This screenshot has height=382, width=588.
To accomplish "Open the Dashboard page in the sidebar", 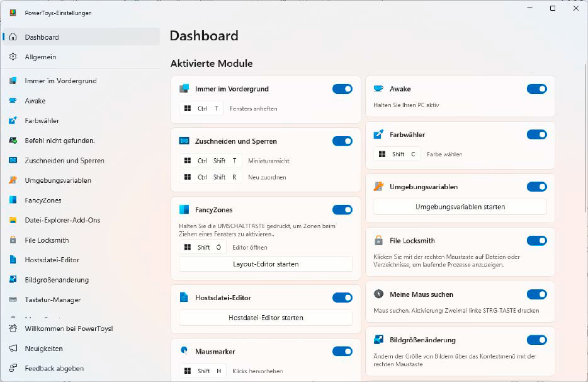I will (81, 37).
